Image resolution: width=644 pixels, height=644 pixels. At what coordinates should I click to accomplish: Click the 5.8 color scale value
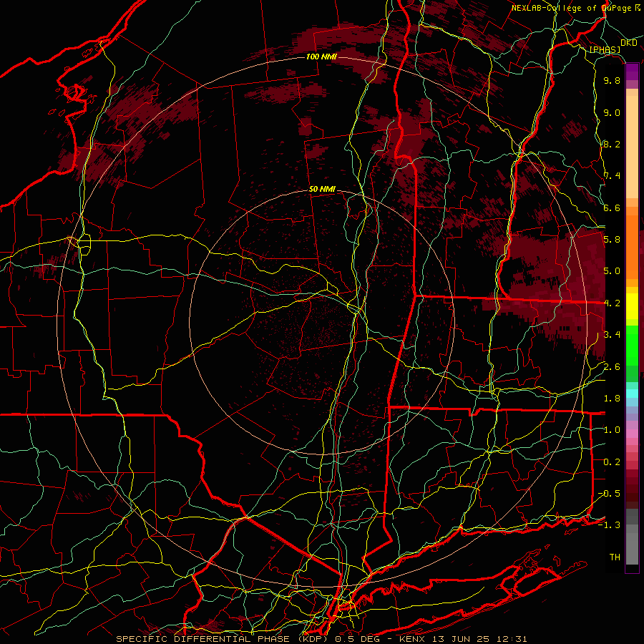[612, 240]
